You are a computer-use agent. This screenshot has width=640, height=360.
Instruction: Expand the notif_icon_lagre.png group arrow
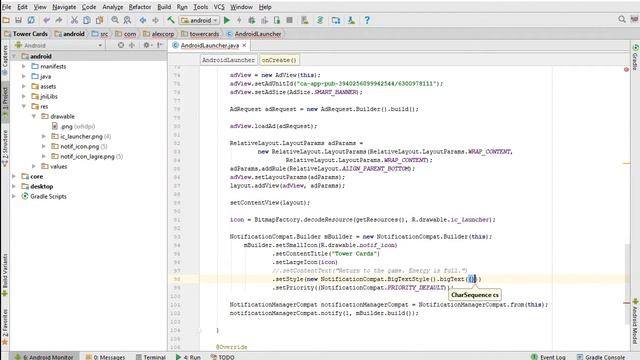(44, 156)
